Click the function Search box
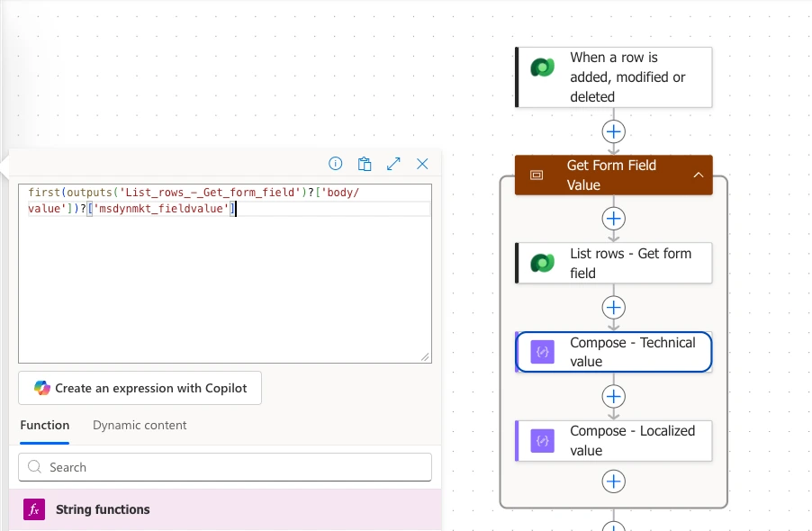The height and width of the screenshot is (531, 812). click(x=225, y=467)
